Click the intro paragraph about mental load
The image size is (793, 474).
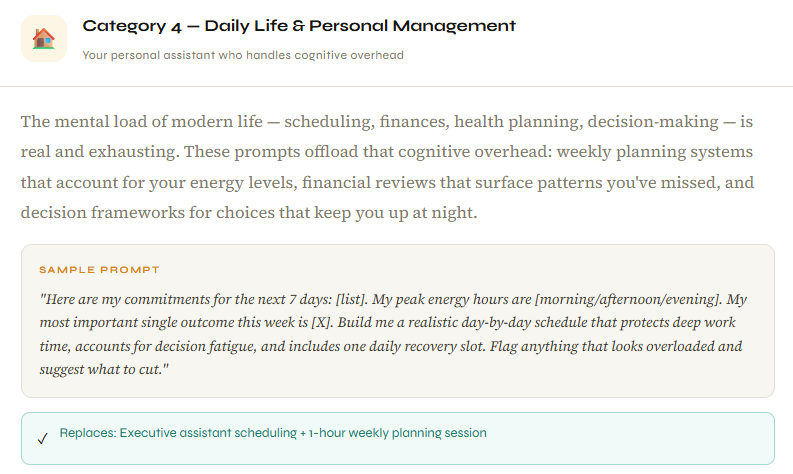click(x=387, y=167)
